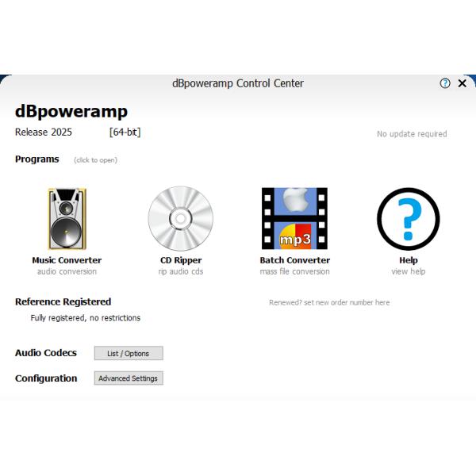Image resolution: width=476 pixels, height=476 pixels.
Task: Click the 'No update required' status text
Action: (411, 134)
